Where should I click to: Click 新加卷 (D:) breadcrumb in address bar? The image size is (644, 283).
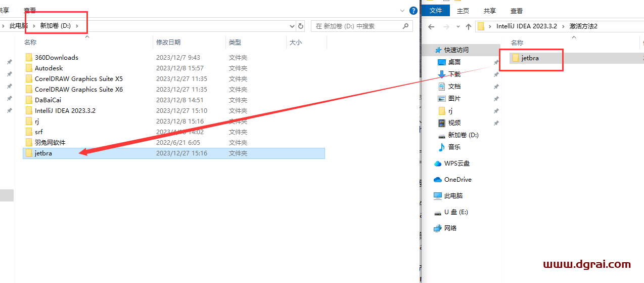tap(56, 26)
